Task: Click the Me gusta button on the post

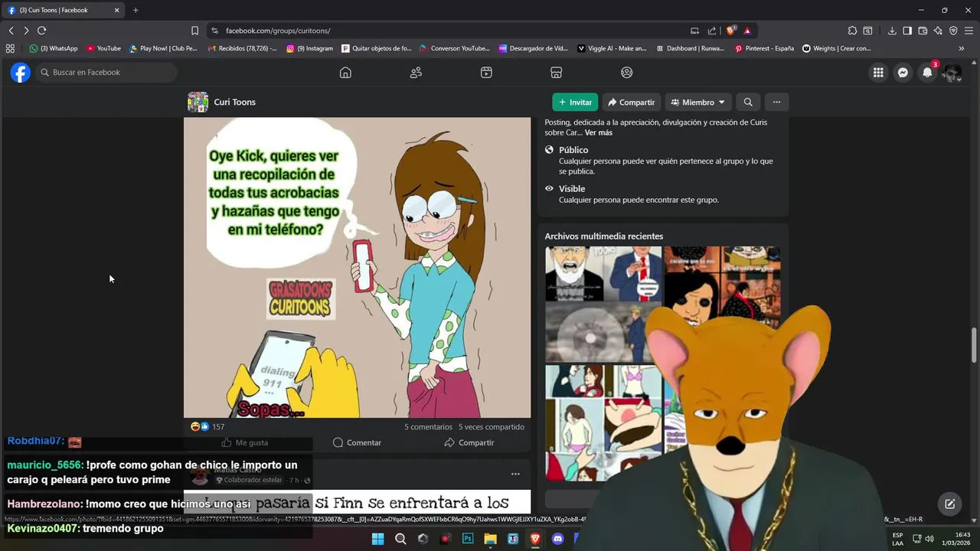Action: click(x=245, y=442)
